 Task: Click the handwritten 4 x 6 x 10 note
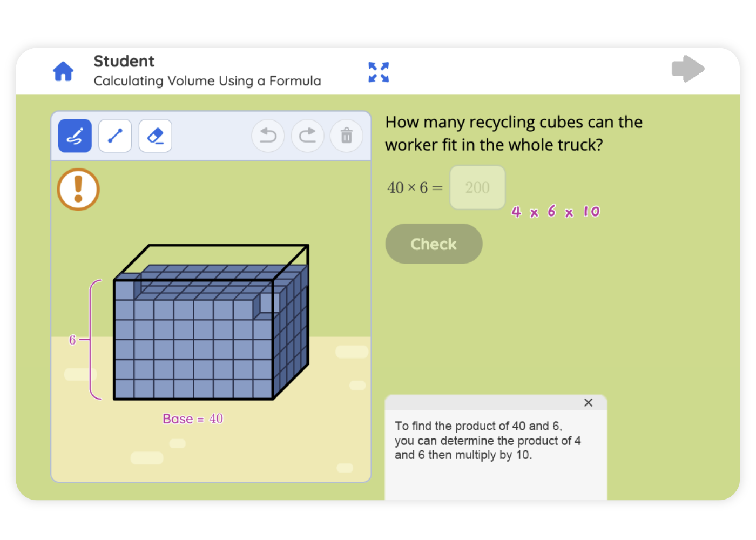[556, 212]
